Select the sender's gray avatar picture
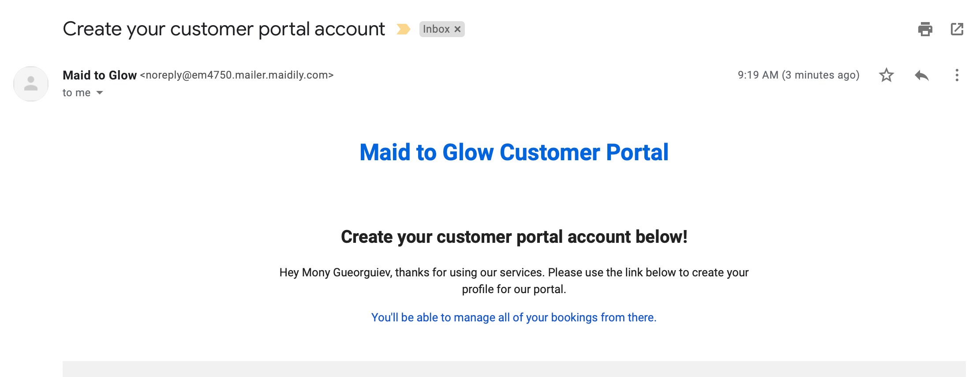 point(31,84)
